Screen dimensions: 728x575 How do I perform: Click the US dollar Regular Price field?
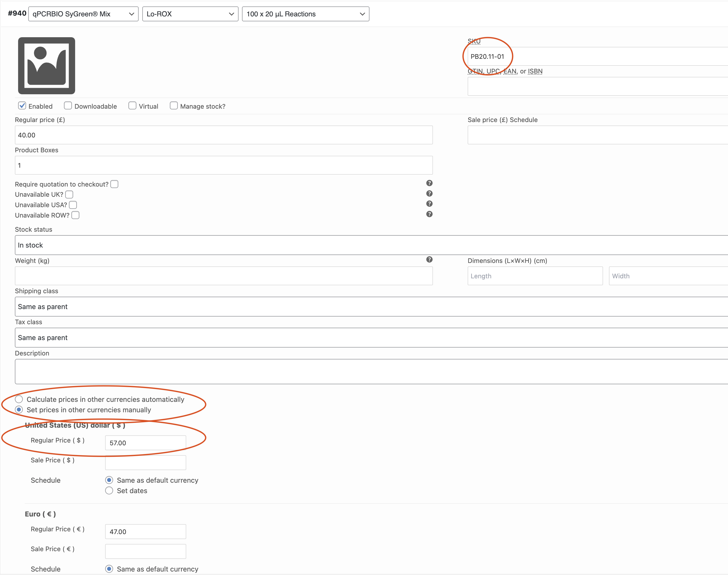(x=145, y=443)
